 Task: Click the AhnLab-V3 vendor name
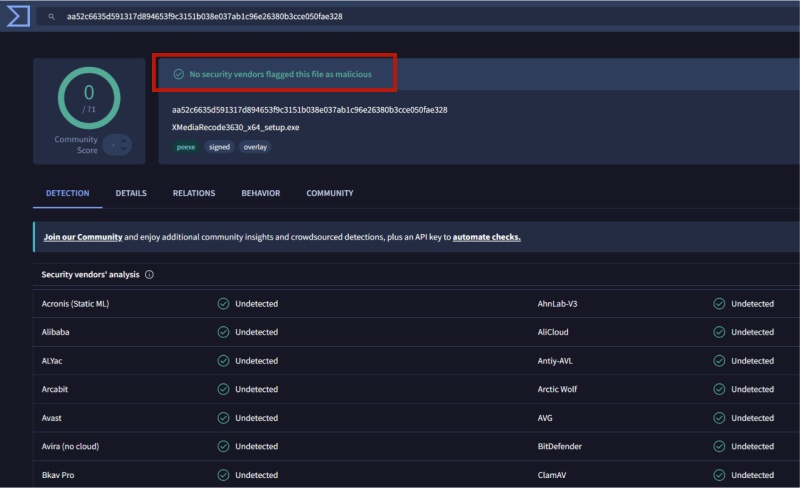tap(558, 304)
